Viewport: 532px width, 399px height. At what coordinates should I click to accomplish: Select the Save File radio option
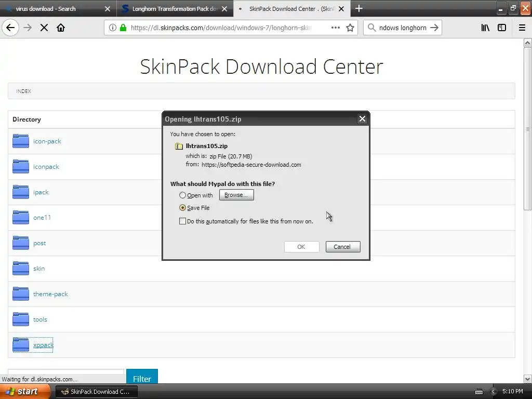tap(182, 208)
